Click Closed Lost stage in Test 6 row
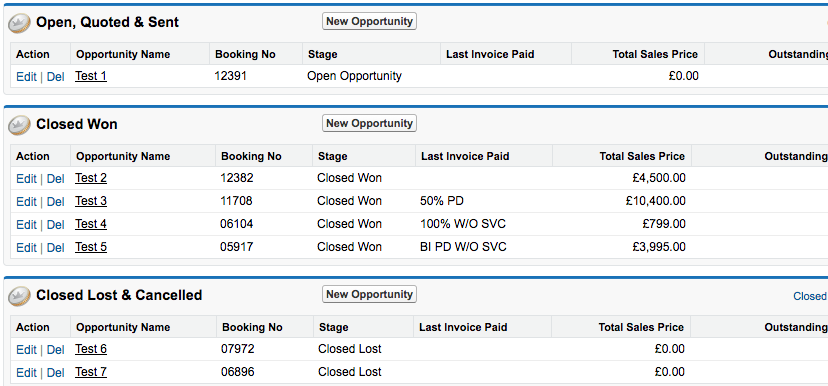Image resolution: width=828 pixels, height=386 pixels. click(x=350, y=349)
